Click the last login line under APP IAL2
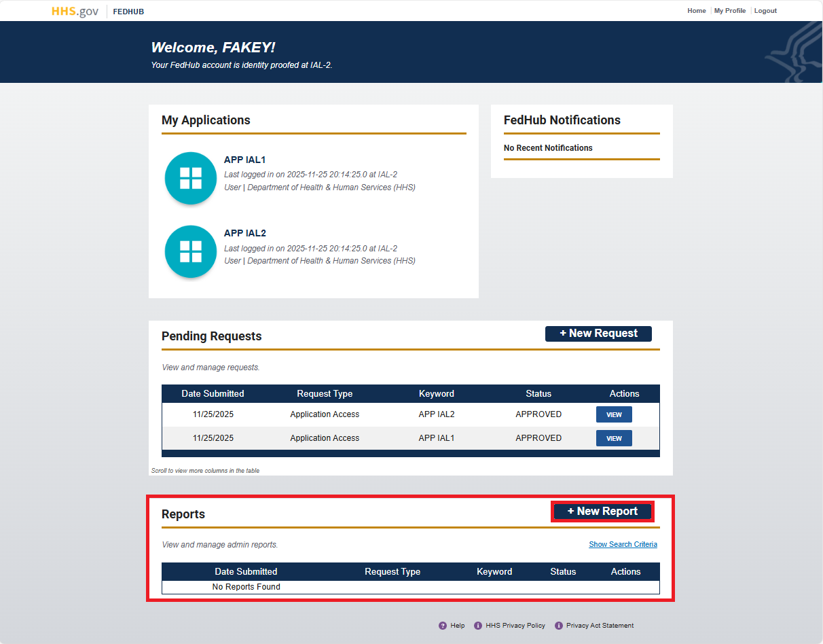This screenshot has height=644, width=823. click(310, 249)
